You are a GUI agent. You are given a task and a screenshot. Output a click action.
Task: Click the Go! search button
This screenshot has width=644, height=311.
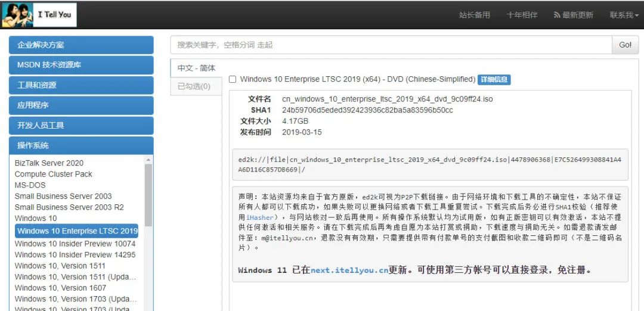625,45
